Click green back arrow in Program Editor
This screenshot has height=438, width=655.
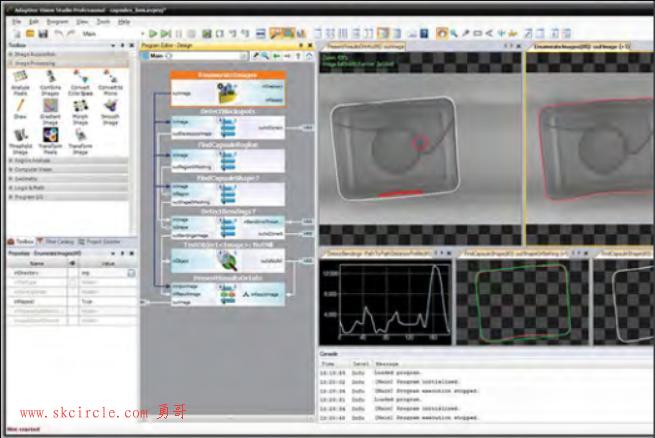click(276, 56)
